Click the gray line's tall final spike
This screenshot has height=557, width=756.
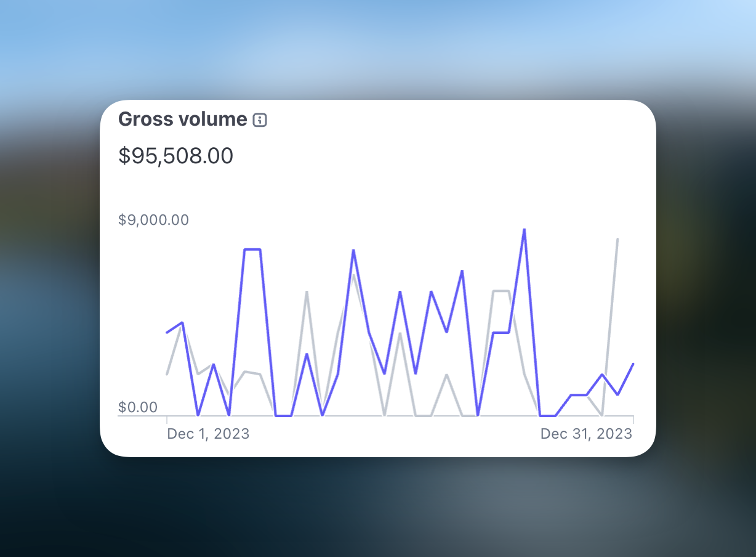click(x=617, y=239)
